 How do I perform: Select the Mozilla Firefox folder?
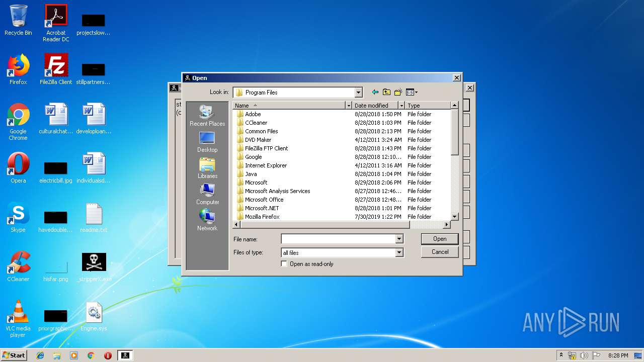tap(262, 217)
